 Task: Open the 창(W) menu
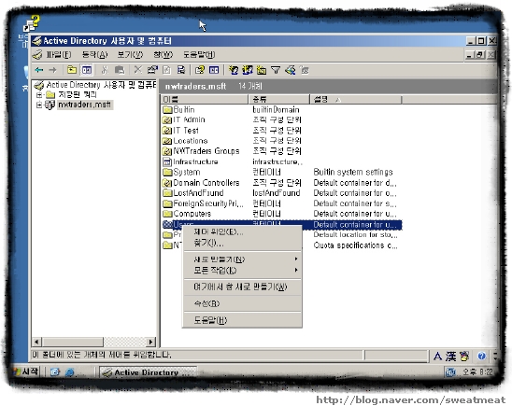[163, 54]
